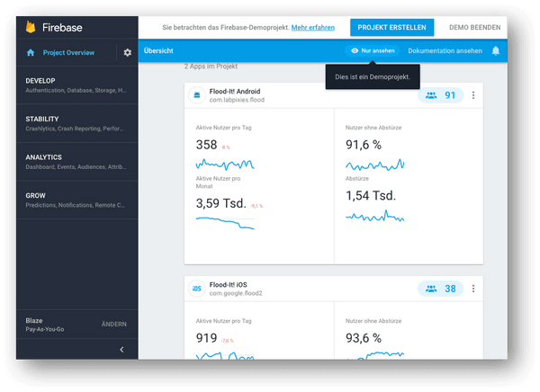Viewport: 540px width, 392px height.
Task: Click the 93,6 % iOS crash-free value
Action: point(364,338)
